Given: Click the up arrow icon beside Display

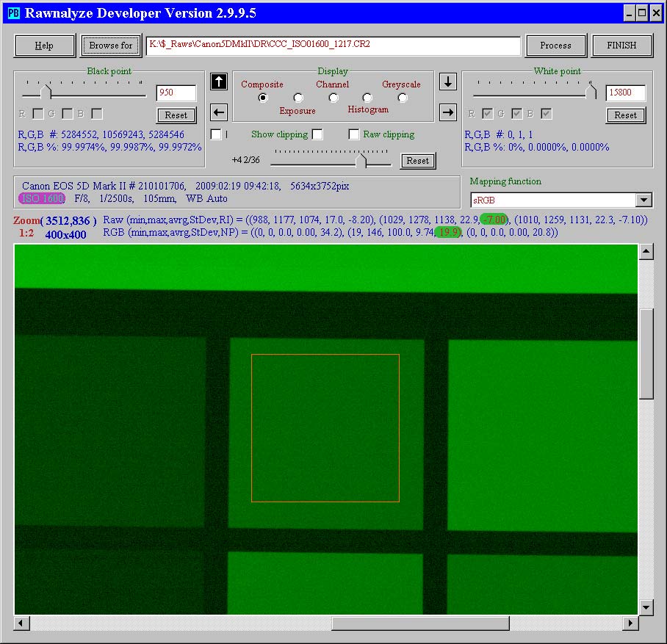Looking at the screenshot, I should pyautogui.click(x=218, y=82).
